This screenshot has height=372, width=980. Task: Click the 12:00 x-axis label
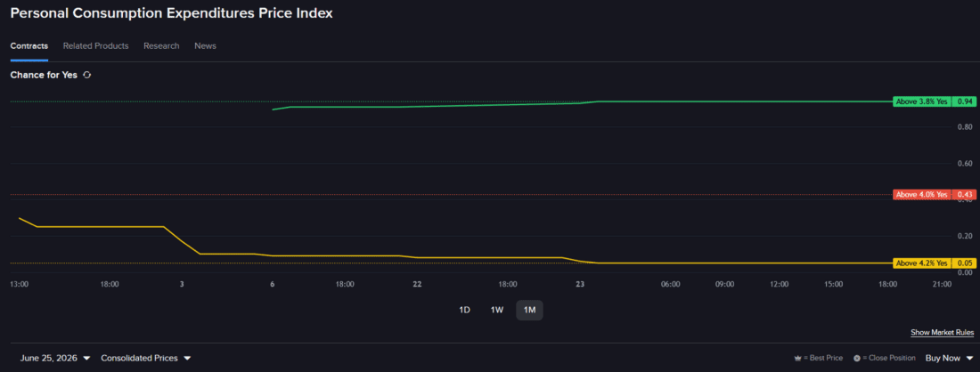[779, 284]
